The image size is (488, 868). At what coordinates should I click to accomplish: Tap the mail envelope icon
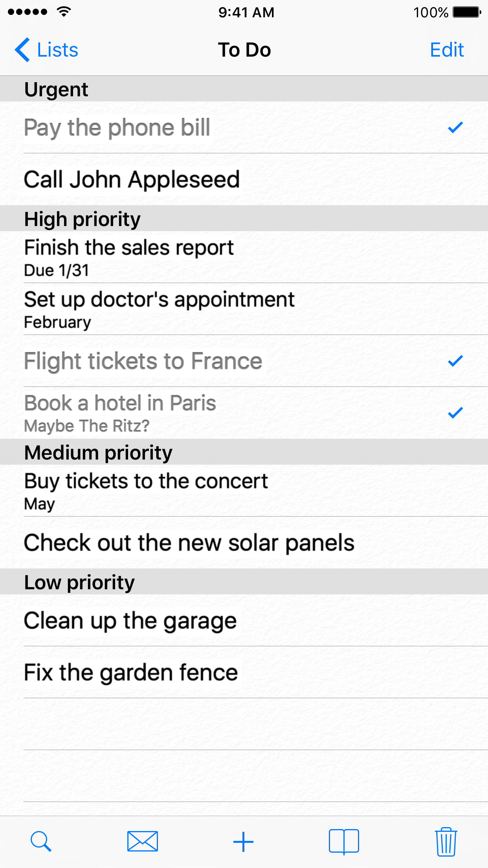coord(143,842)
